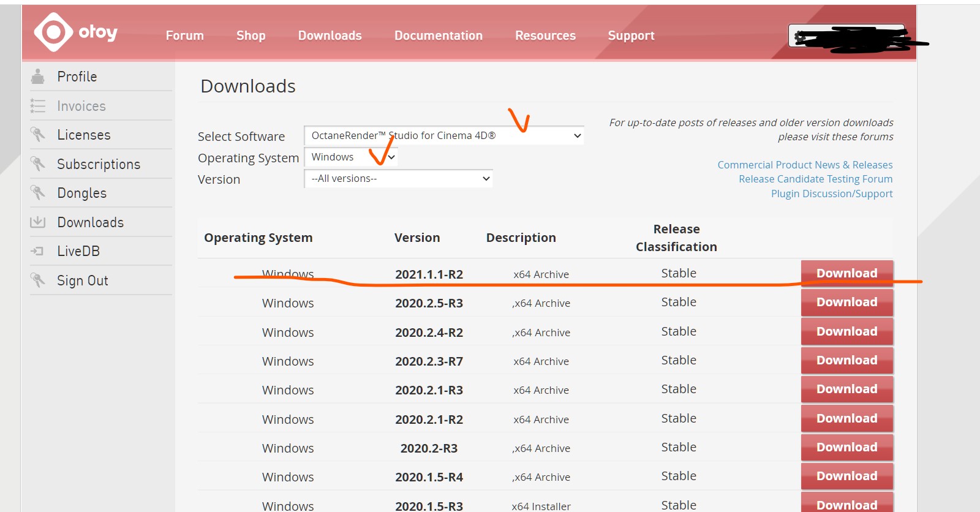This screenshot has height=512, width=980.
Task: Click the Dongles key icon in sidebar
Action: [x=37, y=193]
